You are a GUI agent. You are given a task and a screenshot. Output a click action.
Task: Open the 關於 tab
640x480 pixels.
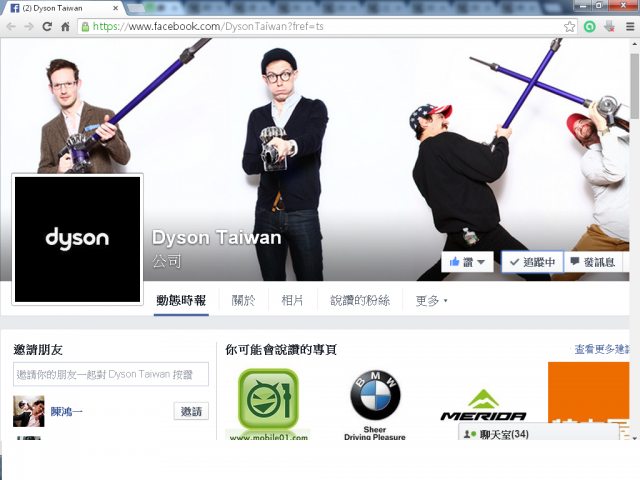243,301
